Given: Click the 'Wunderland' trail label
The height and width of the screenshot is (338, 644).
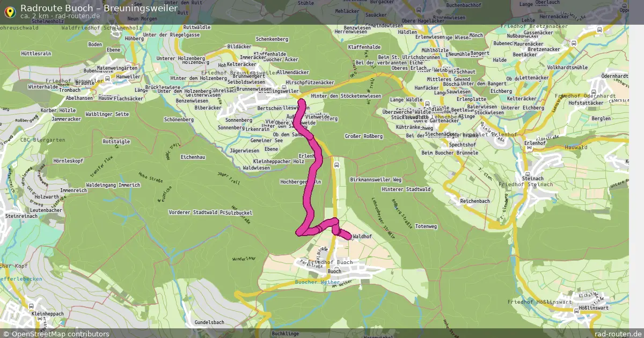Looking at the screenshot, I should (244, 259).
